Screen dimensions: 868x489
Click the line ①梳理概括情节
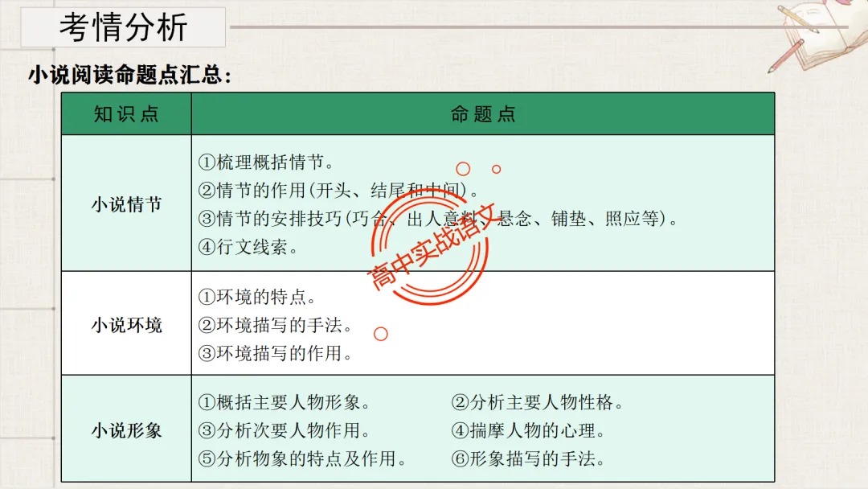pyautogui.click(x=266, y=162)
